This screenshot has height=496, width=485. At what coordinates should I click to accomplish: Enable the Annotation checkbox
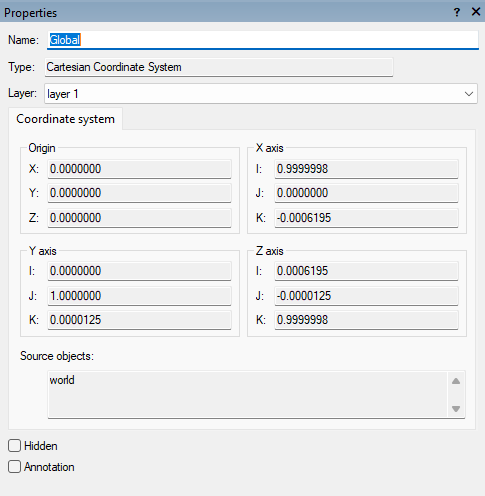14,467
